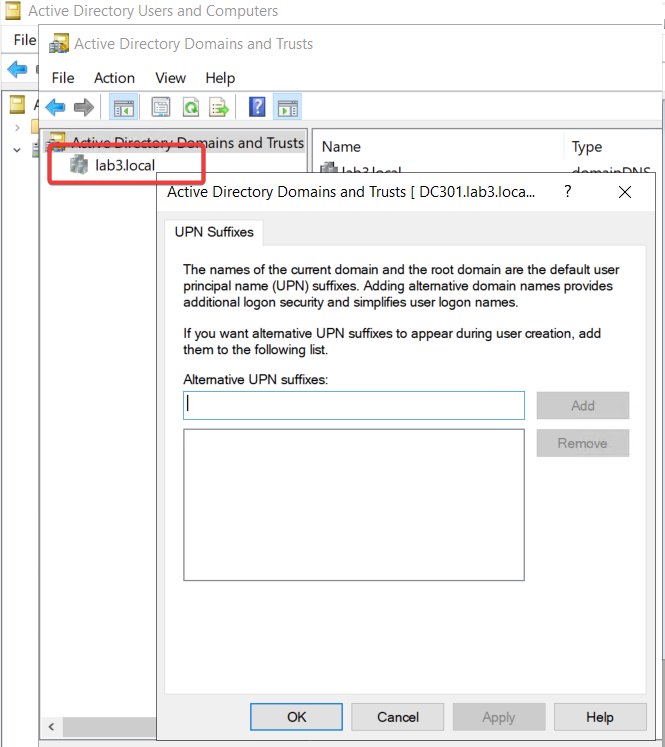The image size is (665, 747).
Task: Click the Export List toolbar icon
Action: [x=219, y=107]
